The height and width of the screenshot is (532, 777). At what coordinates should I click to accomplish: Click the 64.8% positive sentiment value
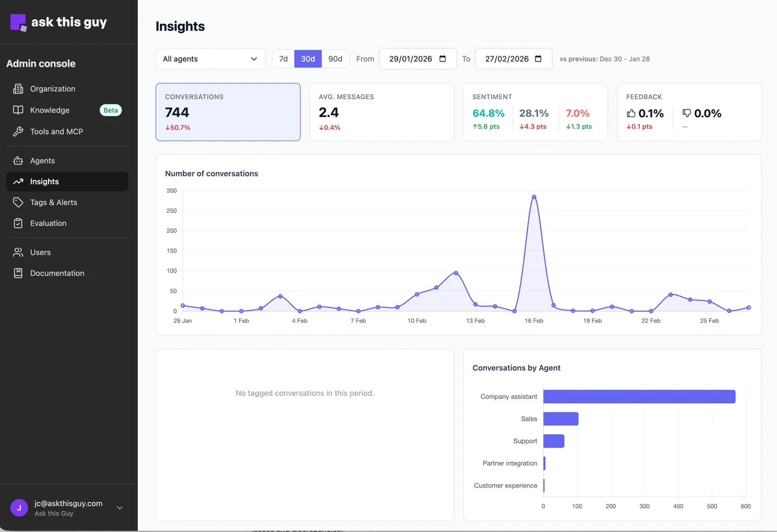[x=488, y=113]
